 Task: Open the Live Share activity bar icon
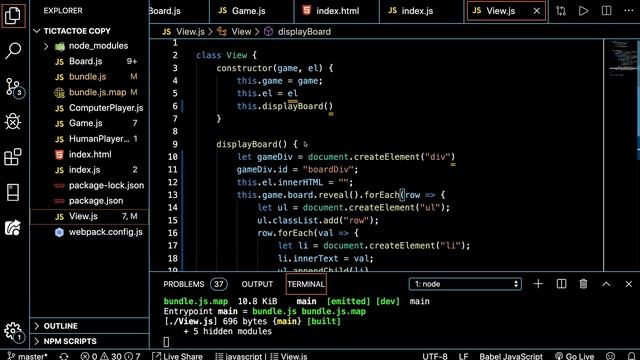click(x=13, y=228)
